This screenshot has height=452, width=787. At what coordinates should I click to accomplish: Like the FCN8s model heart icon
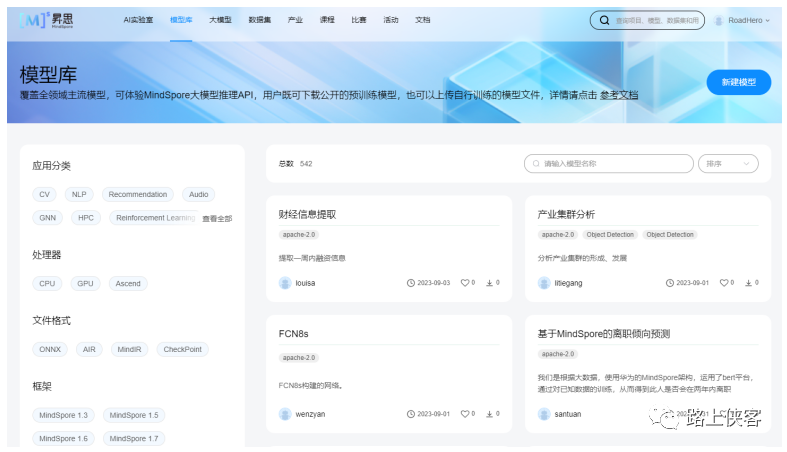click(x=465, y=414)
